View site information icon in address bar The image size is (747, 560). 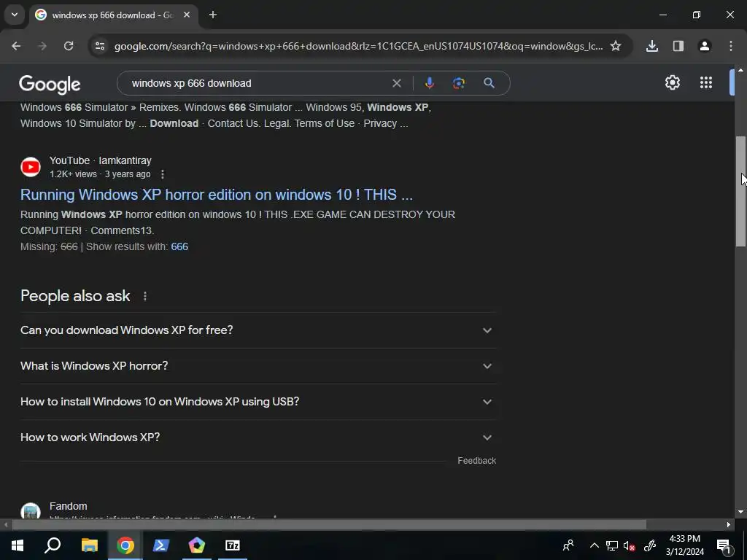pyautogui.click(x=100, y=46)
